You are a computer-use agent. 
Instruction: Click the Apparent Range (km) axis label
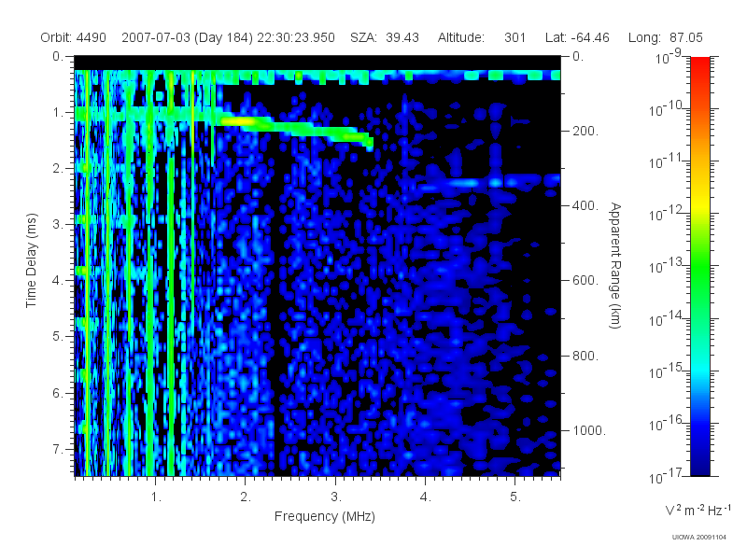click(615, 265)
